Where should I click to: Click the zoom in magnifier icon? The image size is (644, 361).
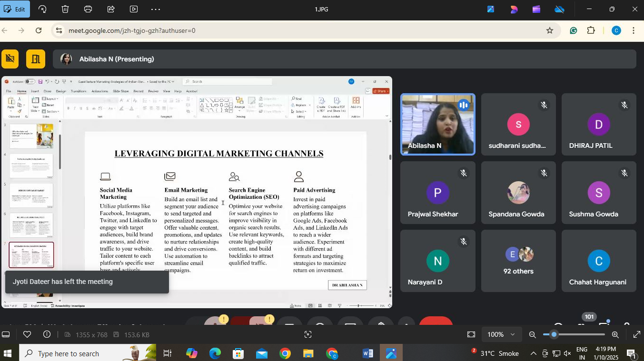pos(615,334)
